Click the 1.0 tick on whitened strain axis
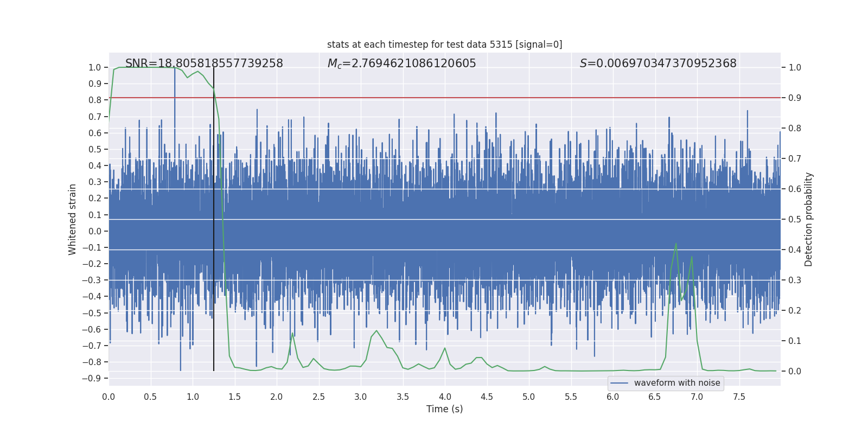The height and width of the screenshot is (434, 868). [x=94, y=67]
